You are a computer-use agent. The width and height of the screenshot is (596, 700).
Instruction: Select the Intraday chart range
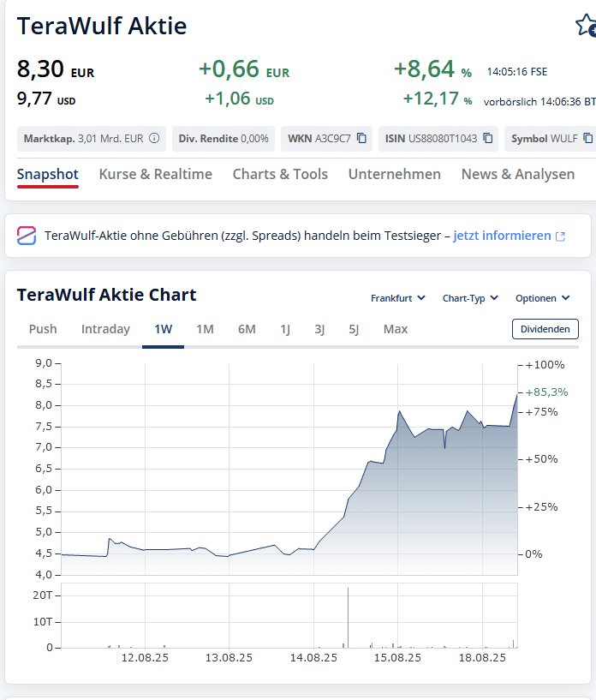(x=105, y=329)
